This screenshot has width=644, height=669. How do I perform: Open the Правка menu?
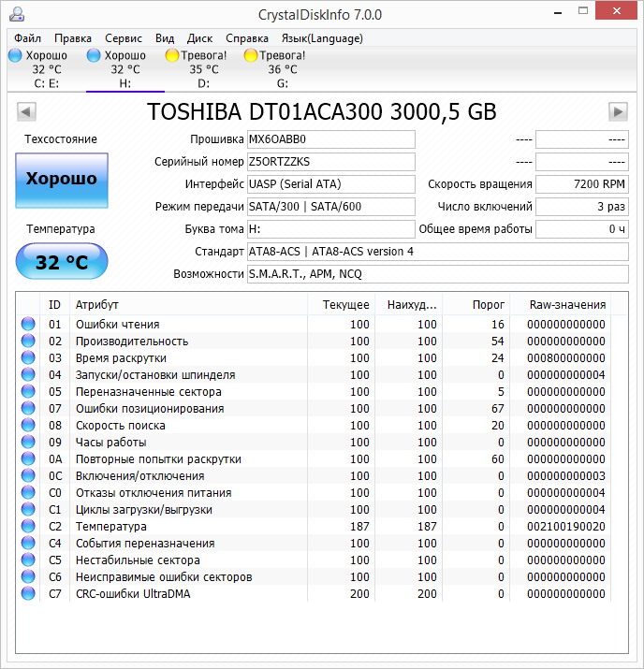click(73, 38)
